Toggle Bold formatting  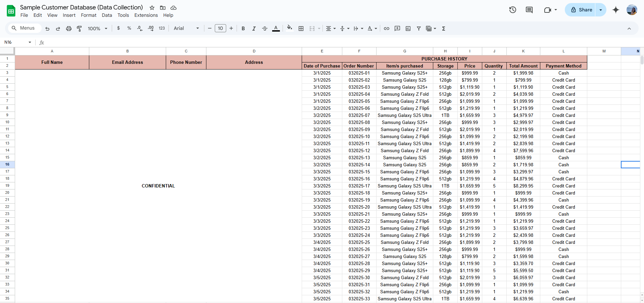pos(243,29)
